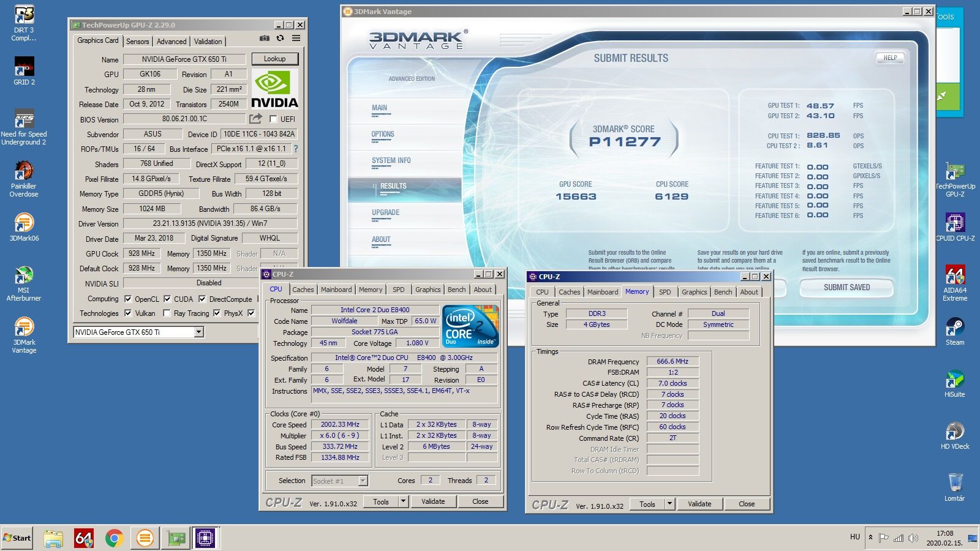Toggle the Vulkan checkbox
Image resolution: width=980 pixels, height=551 pixels.
tap(128, 313)
